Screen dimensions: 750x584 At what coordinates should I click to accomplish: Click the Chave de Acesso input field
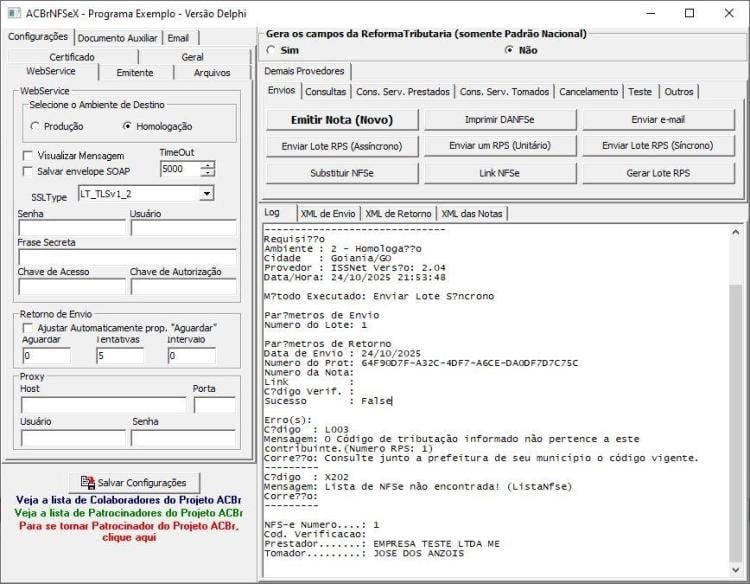point(72,286)
